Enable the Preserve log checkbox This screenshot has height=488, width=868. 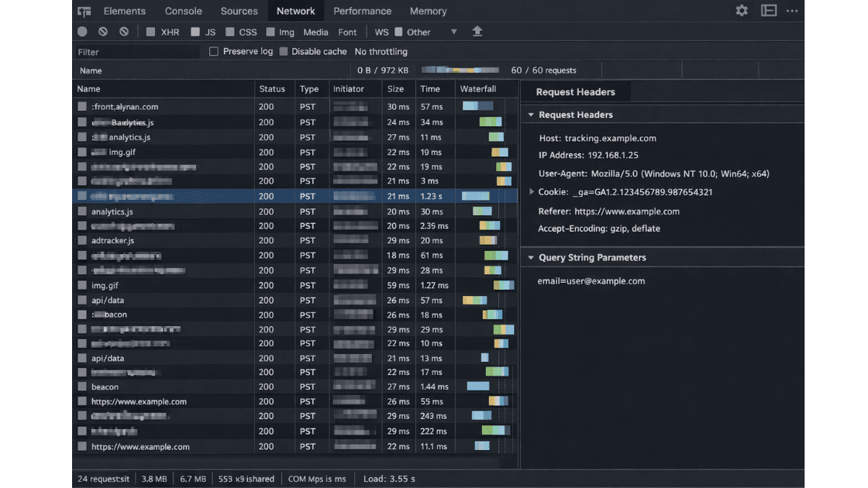(x=214, y=52)
